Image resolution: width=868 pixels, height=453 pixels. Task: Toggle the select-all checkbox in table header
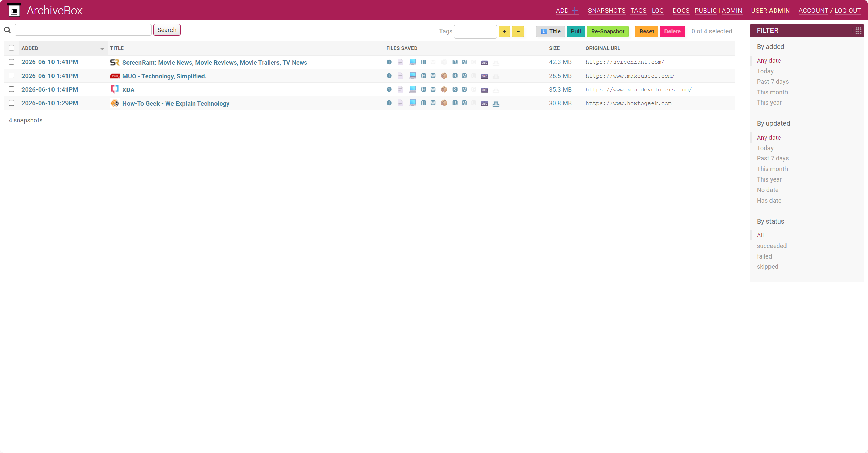pyautogui.click(x=11, y=48)
